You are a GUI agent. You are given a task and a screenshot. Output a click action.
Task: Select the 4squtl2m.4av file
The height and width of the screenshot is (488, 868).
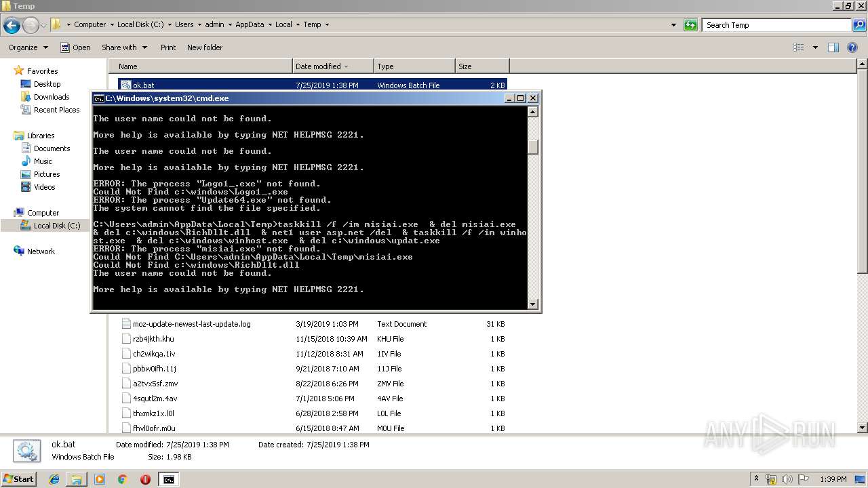[x=313, y=399]
